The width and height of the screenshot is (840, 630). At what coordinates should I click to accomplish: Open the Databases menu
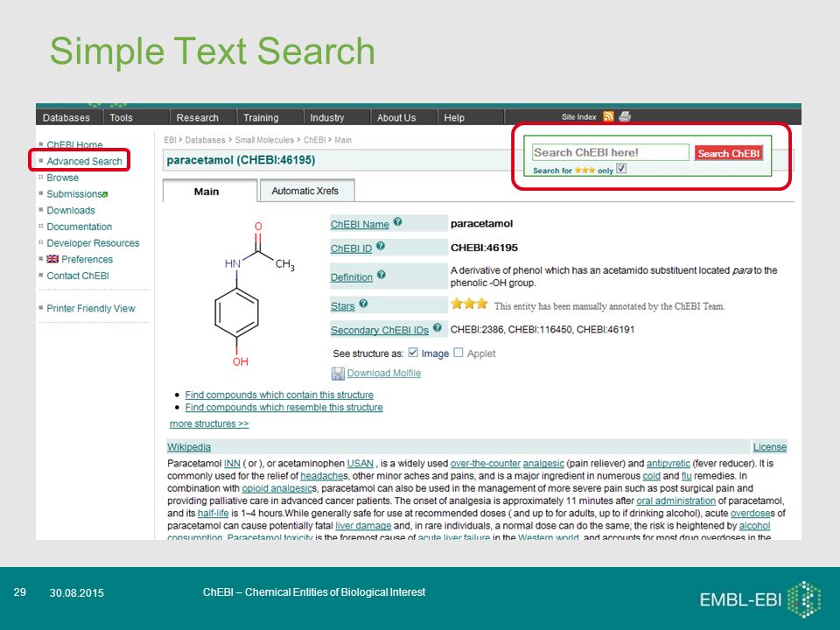point(66,117)
